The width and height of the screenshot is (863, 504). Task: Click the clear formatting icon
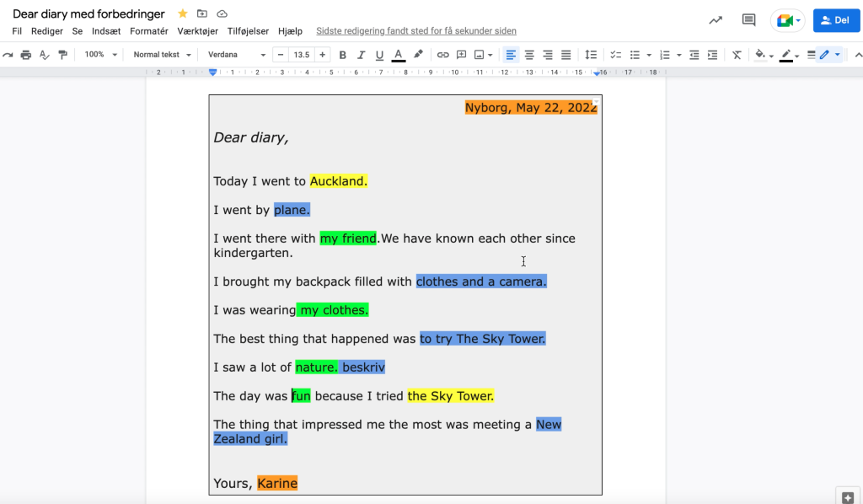point(737,55)
